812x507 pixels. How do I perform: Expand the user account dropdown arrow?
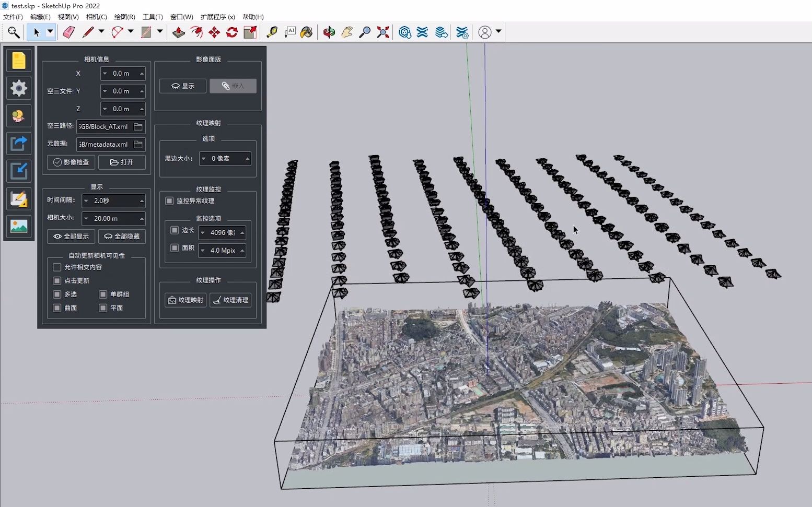pos(498,32)
